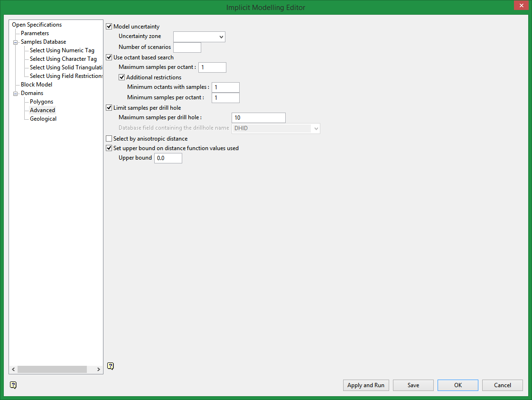
Task: Disable the Model uncertainty option
Action: tap(109, 26)
